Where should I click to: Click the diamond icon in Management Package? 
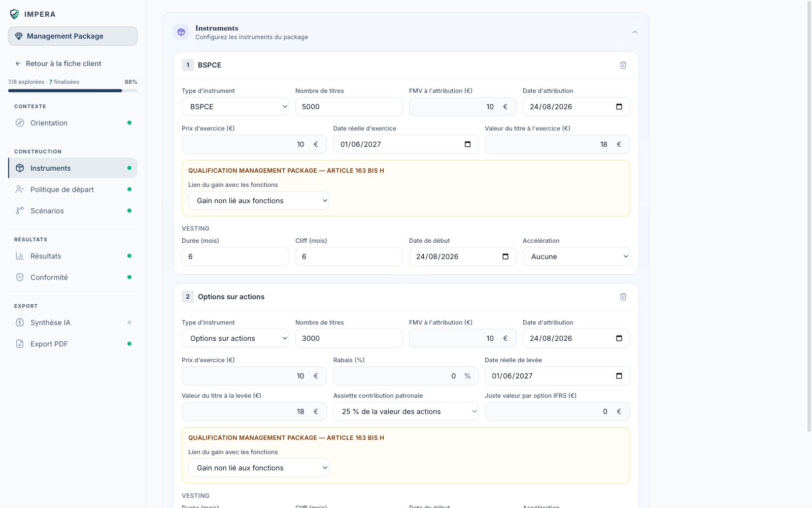coord(19,36)
